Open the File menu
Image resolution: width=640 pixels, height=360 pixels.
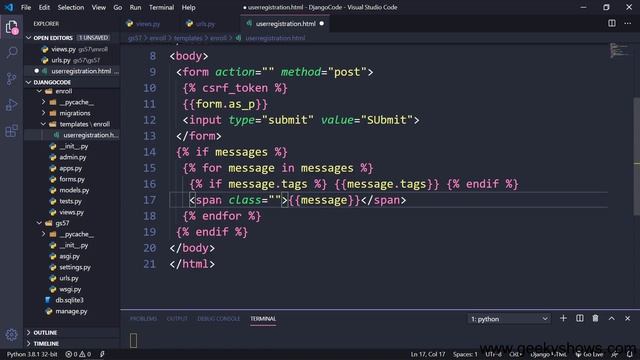tap(26, 7)
